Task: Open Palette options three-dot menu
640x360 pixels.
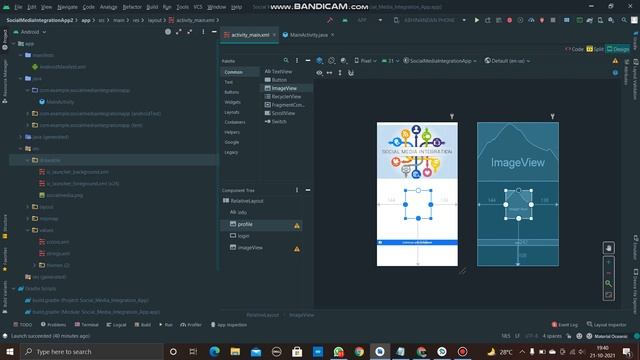Action: (x=297, y=60)
